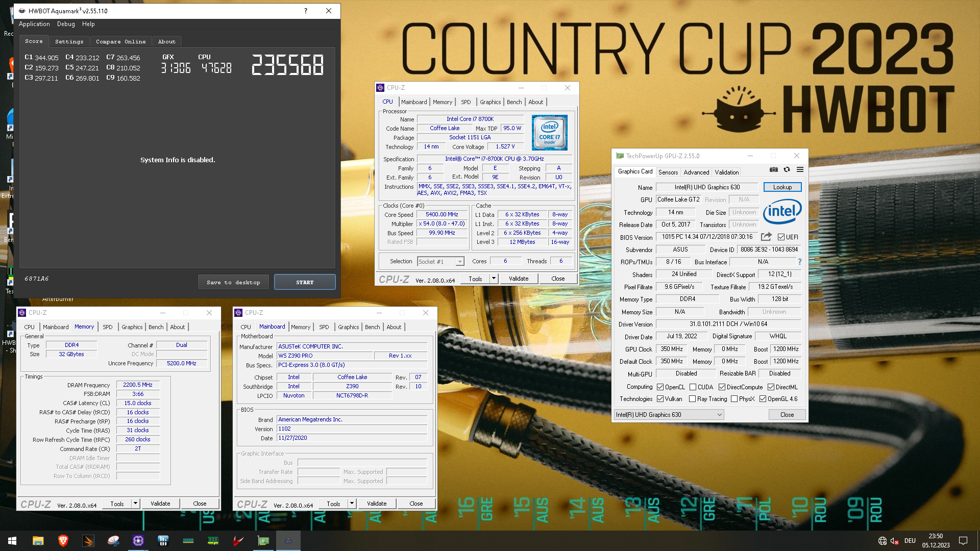This screenshot has height=551, width=980.
Task: Open File Explorer from the taskbar
Action: click(38, 541)
